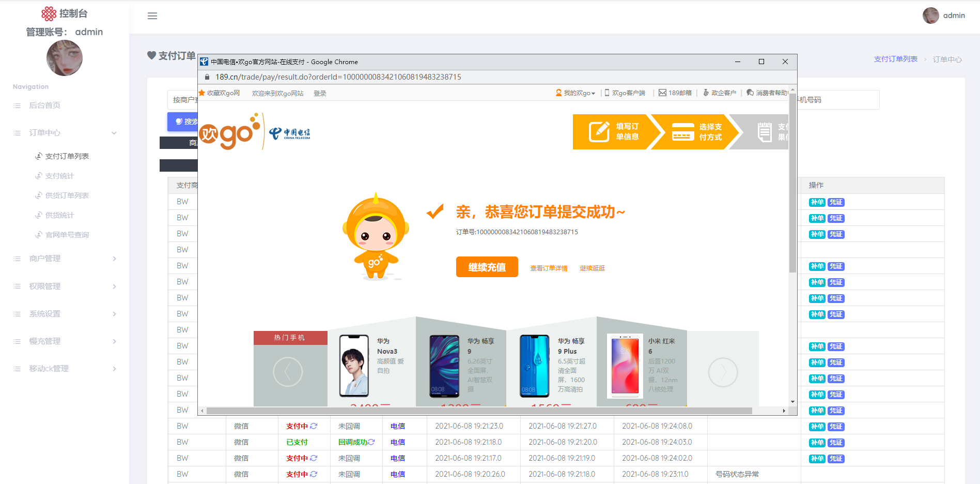Click popup horizontal scrollbar right arrow

pyautogui.click(x=784, y=411)
